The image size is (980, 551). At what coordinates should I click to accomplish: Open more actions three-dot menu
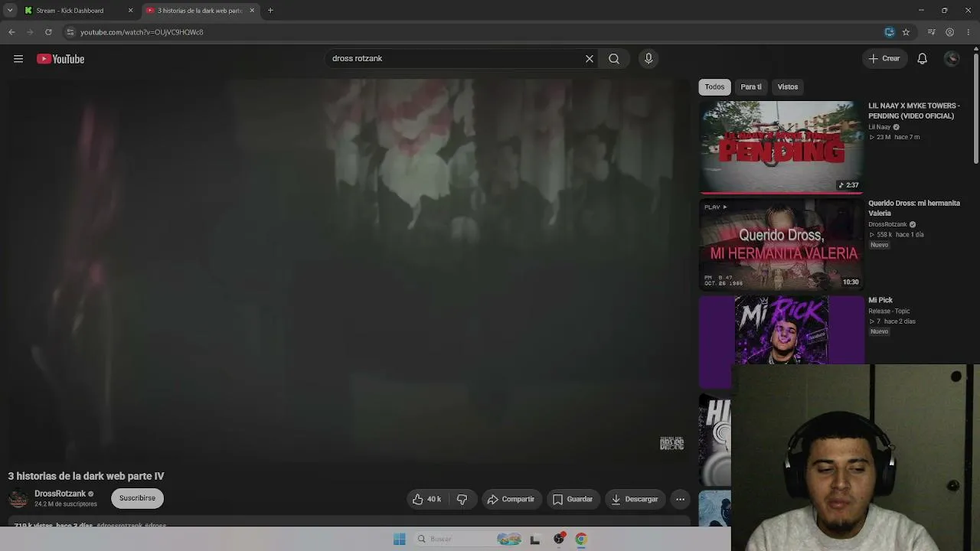pyautogui.click(x=680, y=499)
